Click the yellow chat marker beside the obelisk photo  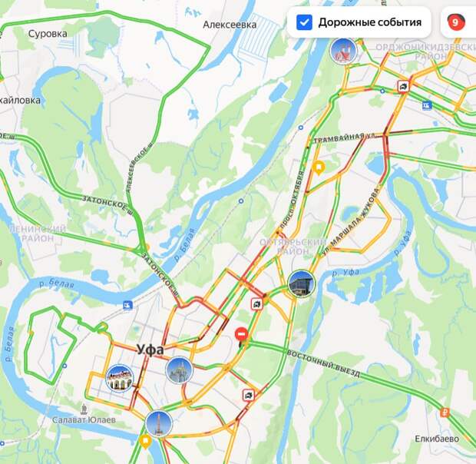click(x=145, y=441)
